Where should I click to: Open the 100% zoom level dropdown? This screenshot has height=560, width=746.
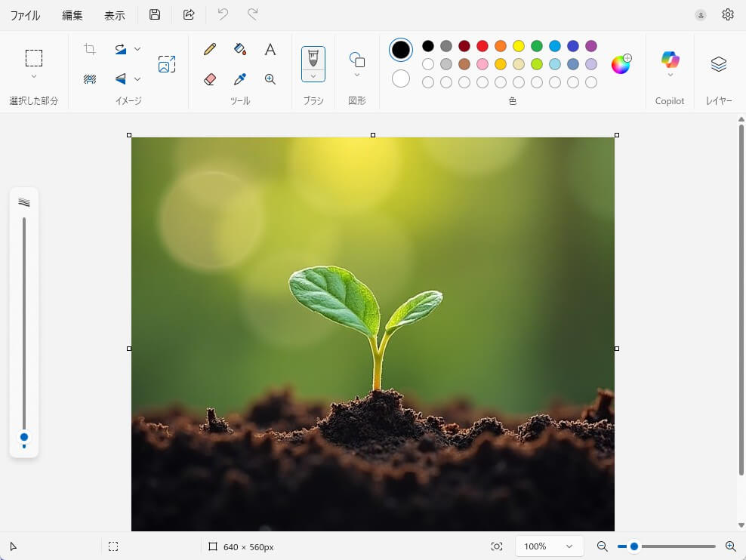[549, 546]
